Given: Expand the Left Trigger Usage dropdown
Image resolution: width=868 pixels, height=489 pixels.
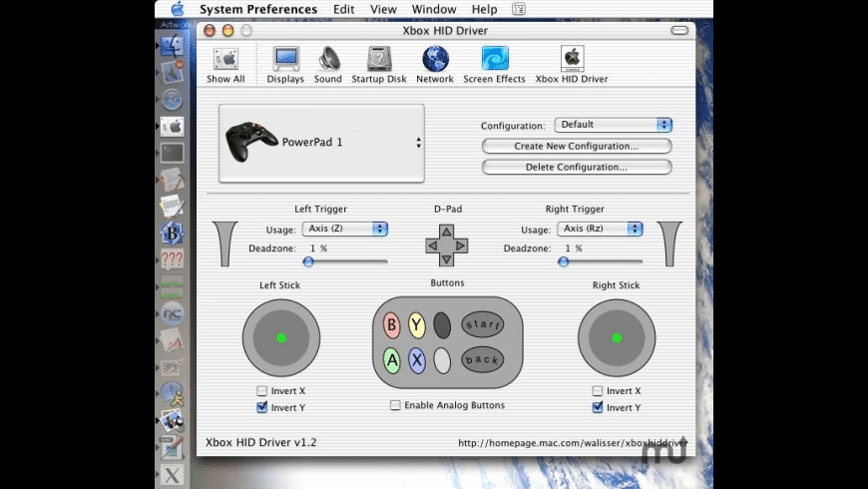Looking at the screenshot, I should (346, 229).
